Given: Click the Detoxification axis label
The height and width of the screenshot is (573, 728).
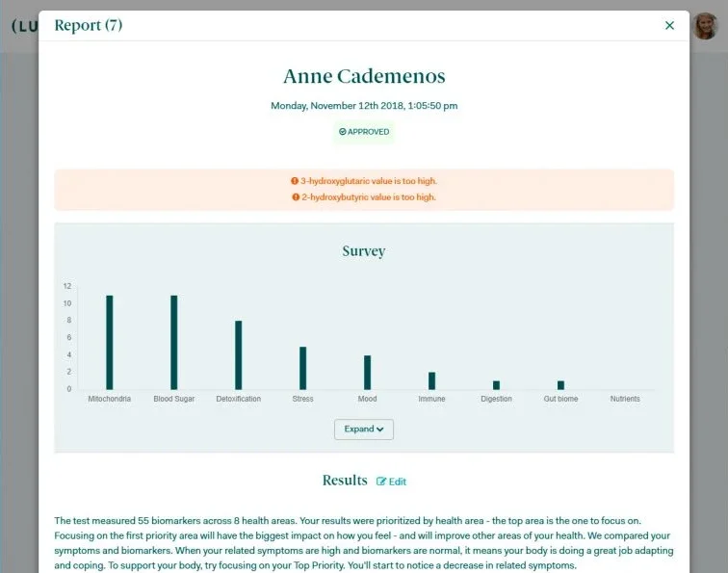Looking at the screenshot, I should click(238, 399).
